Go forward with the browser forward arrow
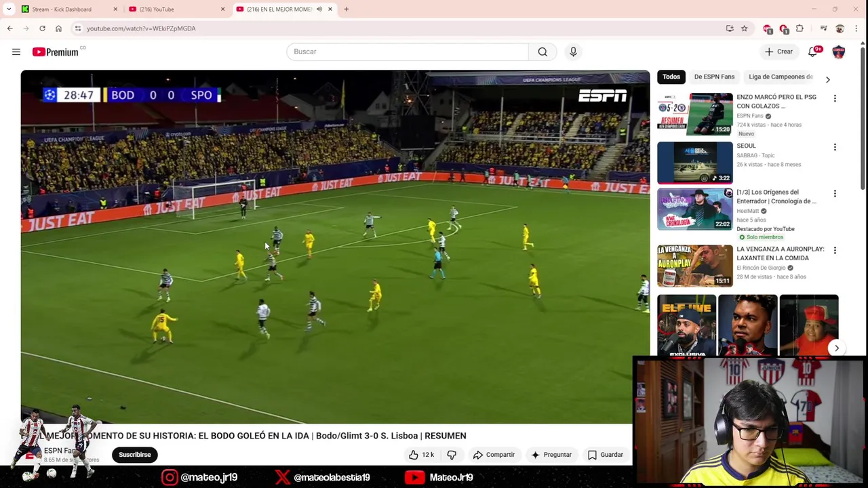 (26, 28)
